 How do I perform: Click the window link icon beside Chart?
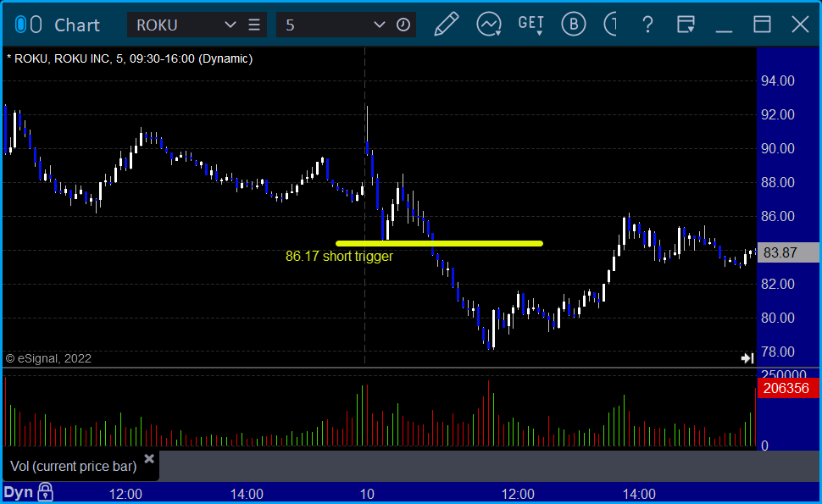point(28,25)
